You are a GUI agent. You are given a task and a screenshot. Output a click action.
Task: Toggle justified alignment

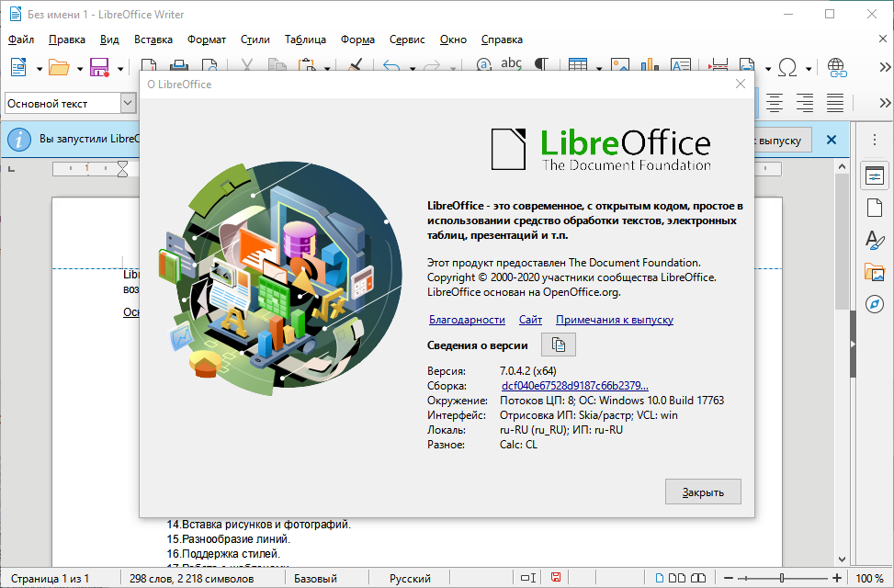[x=835, y=103]
